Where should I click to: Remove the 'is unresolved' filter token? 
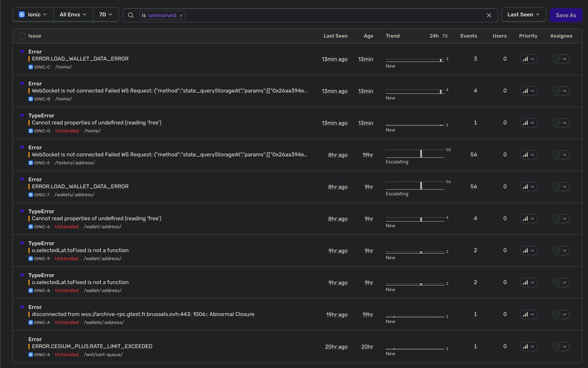tap(181, 16)
